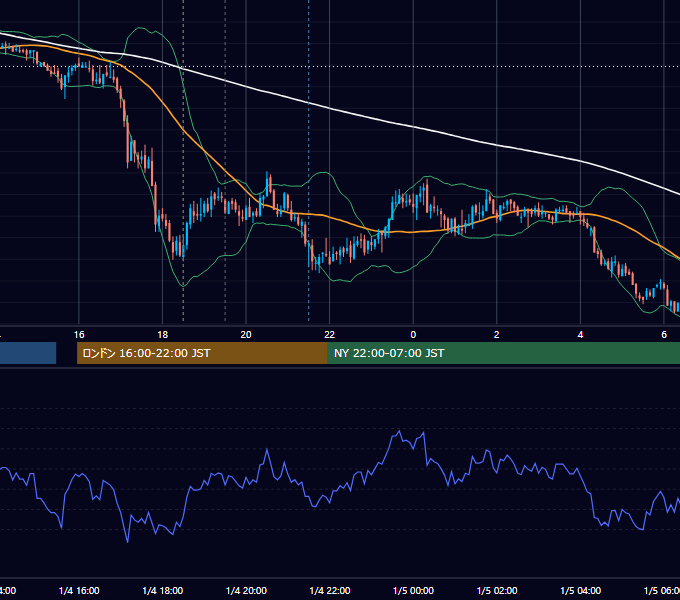Viewport: 680px width, 600px height.
Task: Click the 16 hour label on the upper axis
Action: tap(79, 335)
